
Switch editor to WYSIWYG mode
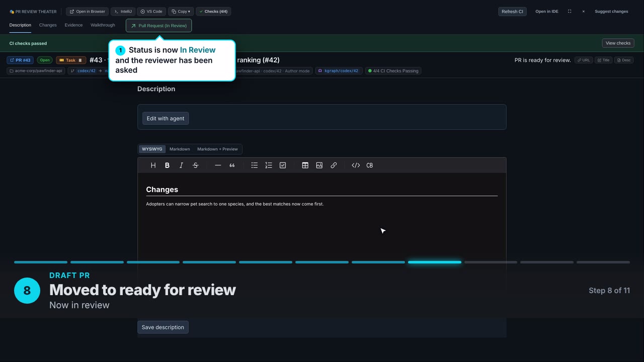click(152, 149)
